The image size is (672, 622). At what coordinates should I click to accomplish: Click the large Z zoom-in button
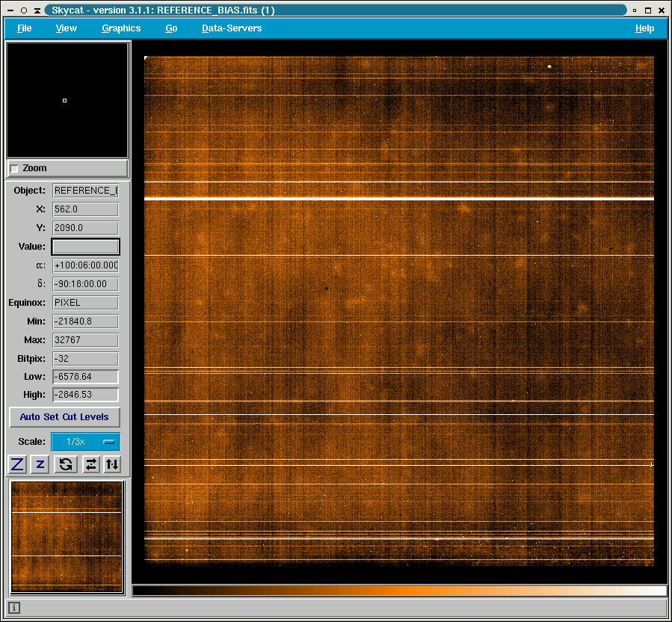(x=17, y=464)
